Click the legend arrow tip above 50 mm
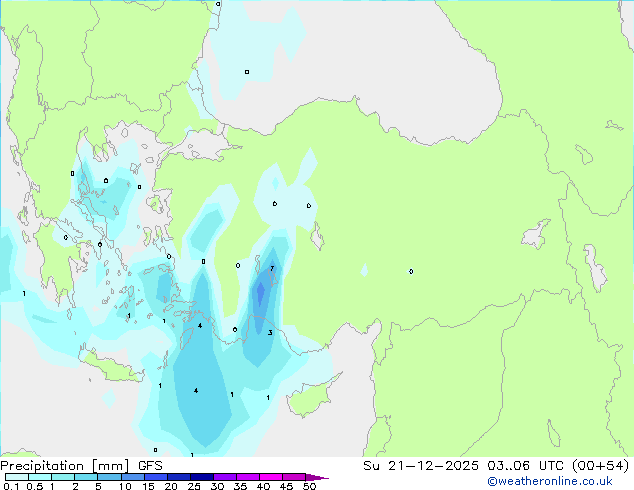Screen dimensions: 634x490 coord(317,477)
